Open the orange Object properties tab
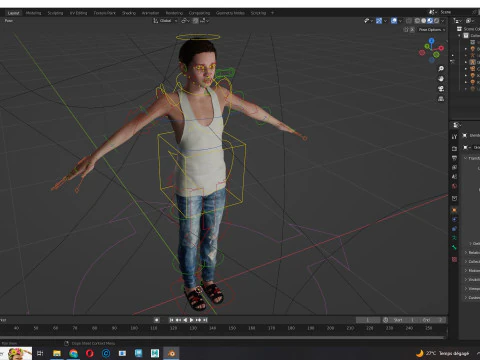Screen dimensions: 480x360 pos(454,210)
